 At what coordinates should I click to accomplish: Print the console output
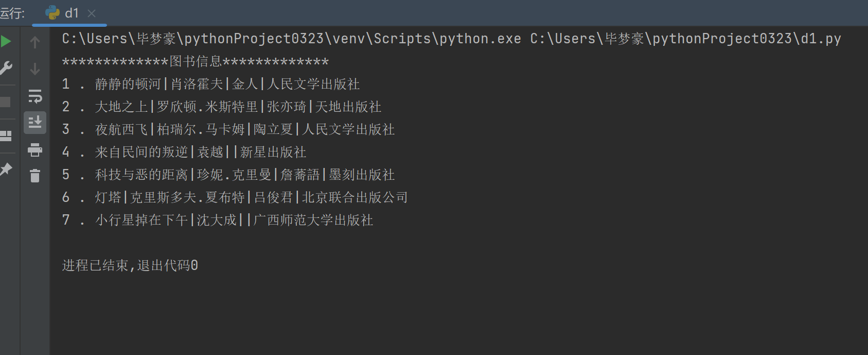35,150
